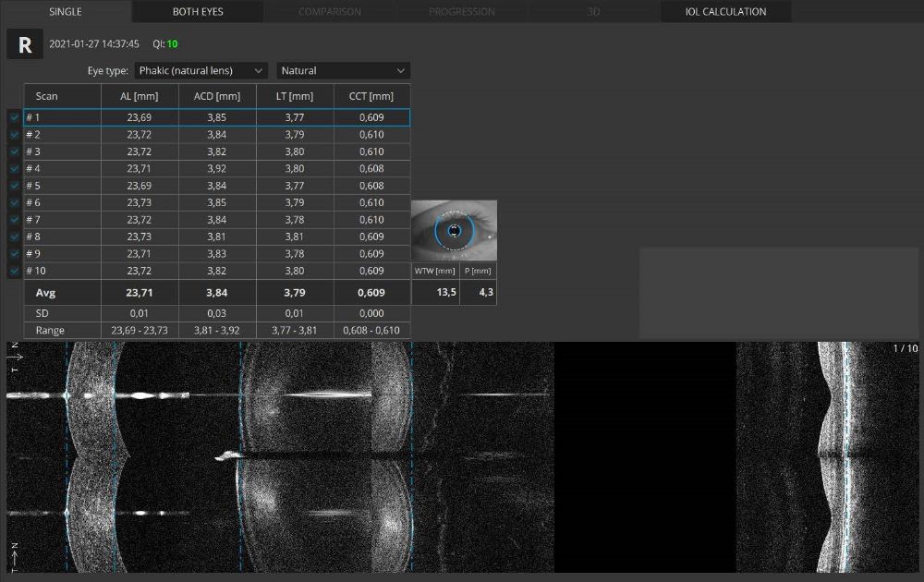The height and width of the screenshot is (582, 924).
Task: Click the 1 / 10 scan counter
Action: pos(905,348)
